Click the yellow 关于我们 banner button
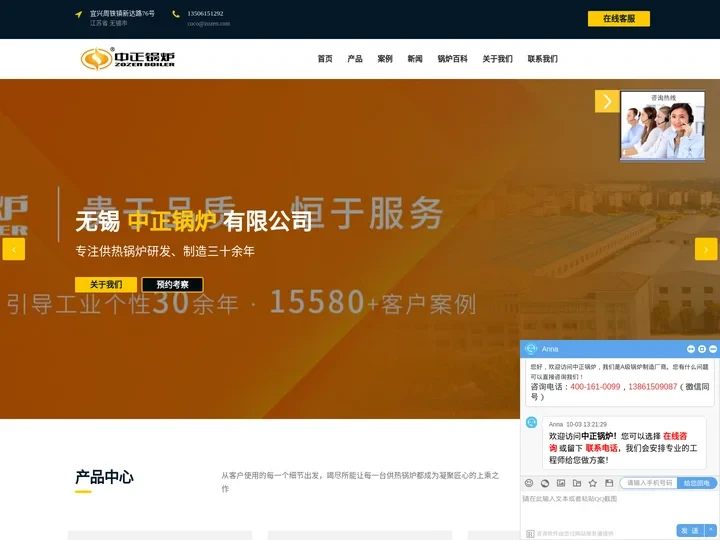The image size is (720, 540). (106, 285)
